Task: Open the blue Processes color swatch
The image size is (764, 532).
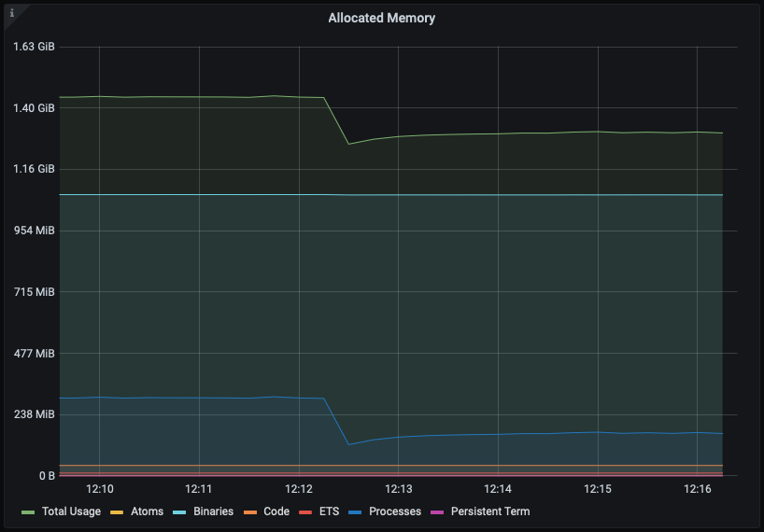Action: click(355, 512)
